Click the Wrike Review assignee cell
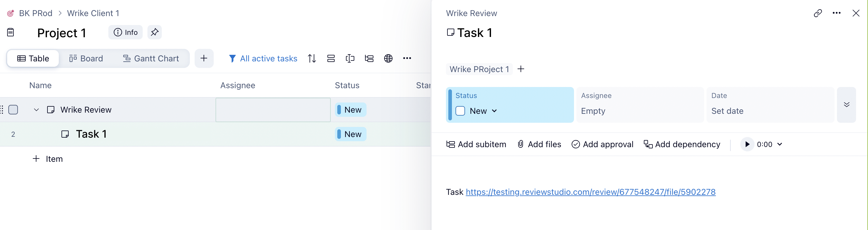This screenshot has width=868, height=230. pos(273,110)
